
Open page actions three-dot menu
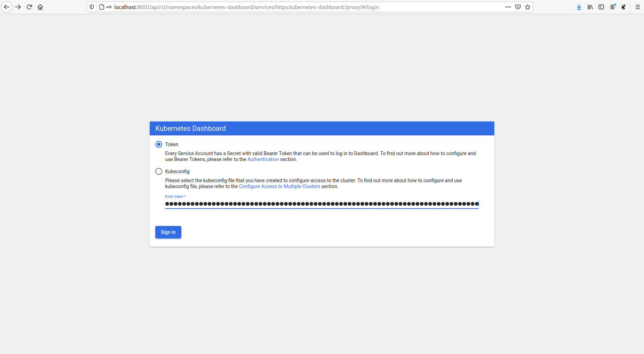pyautogui.click(x=508, y=7)
